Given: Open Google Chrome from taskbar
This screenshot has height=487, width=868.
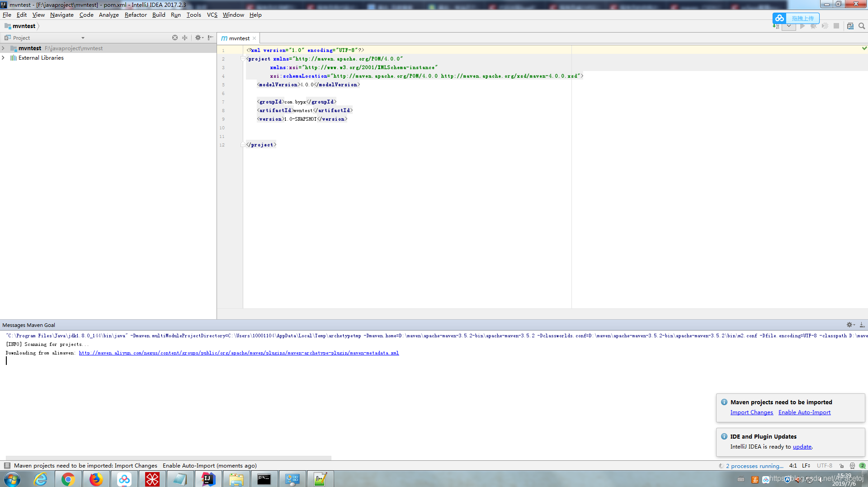Looking at the screenshot, I should pyautogui.click(x=68, y=479).
